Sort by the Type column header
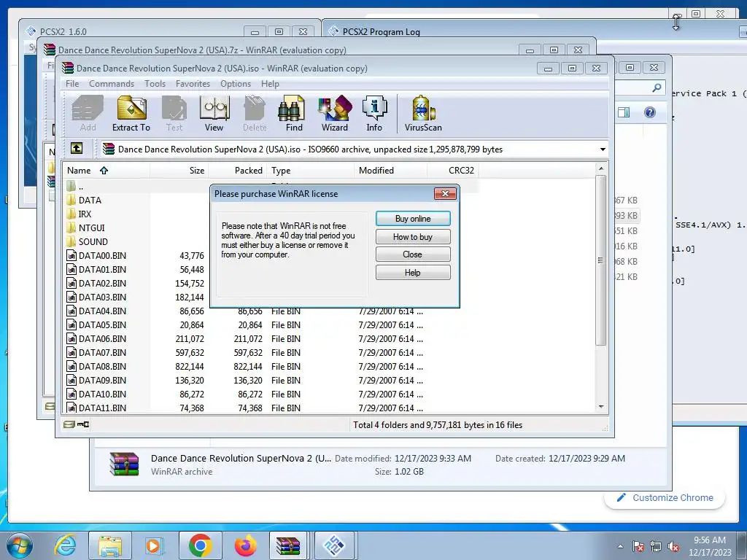This screenshot has height=560, width=747. coord(311,171)
